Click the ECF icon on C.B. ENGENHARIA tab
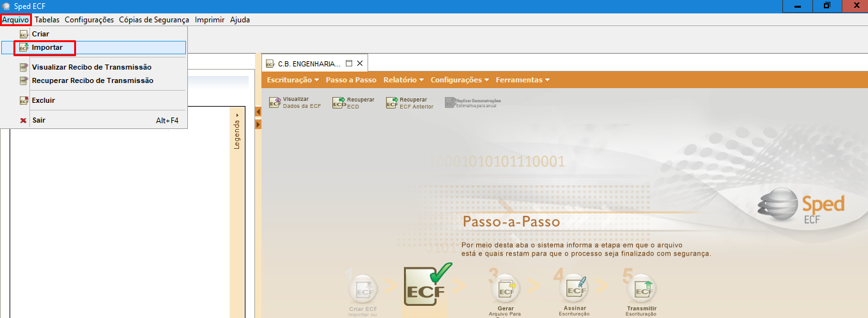The width and height of the screenshot is (868, 318). point(270,63)
